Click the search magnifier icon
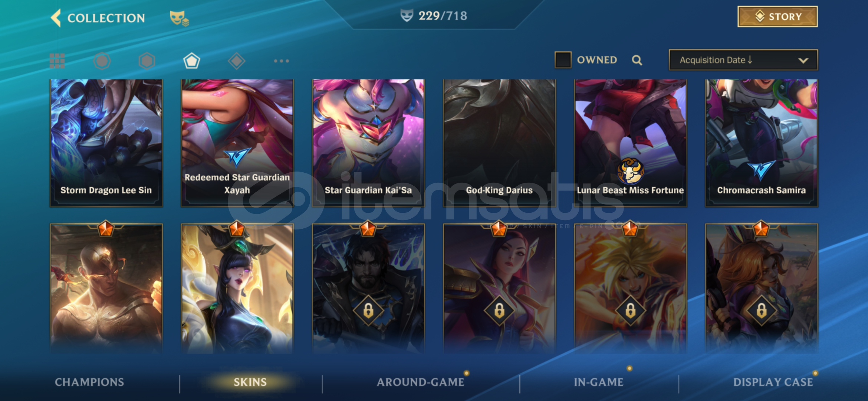This screenshot has width=868, height=401. pos(637,60)
